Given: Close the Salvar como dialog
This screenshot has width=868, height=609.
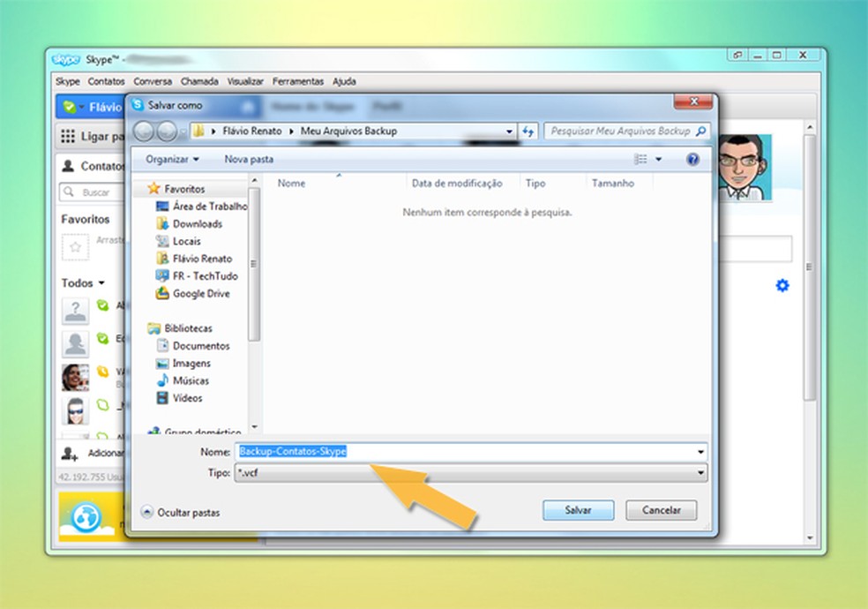Looking at the screenshot, I should [x=693, y=101].
